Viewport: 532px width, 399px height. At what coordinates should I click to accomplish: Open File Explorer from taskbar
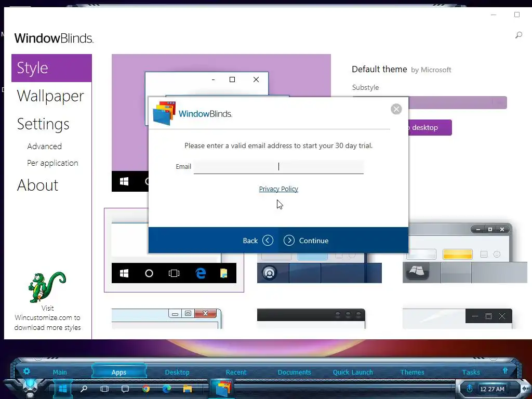(188, 389)
